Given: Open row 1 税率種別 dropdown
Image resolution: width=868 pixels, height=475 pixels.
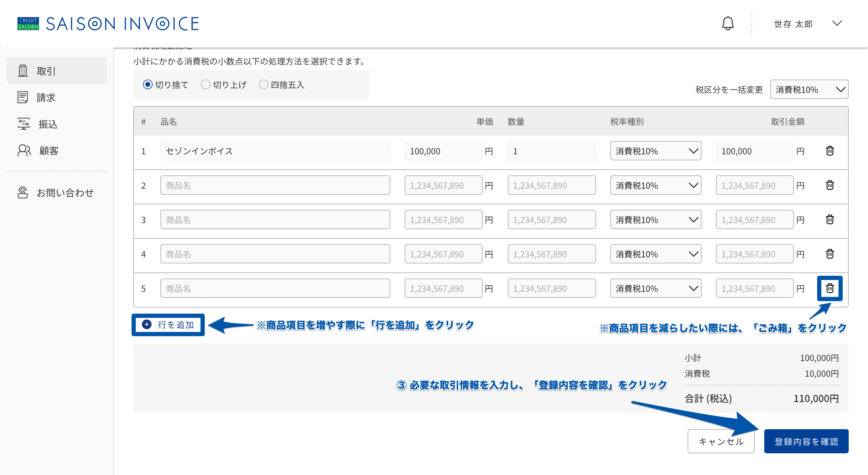Looking at the screenshot, I should [x=656, y=151].
